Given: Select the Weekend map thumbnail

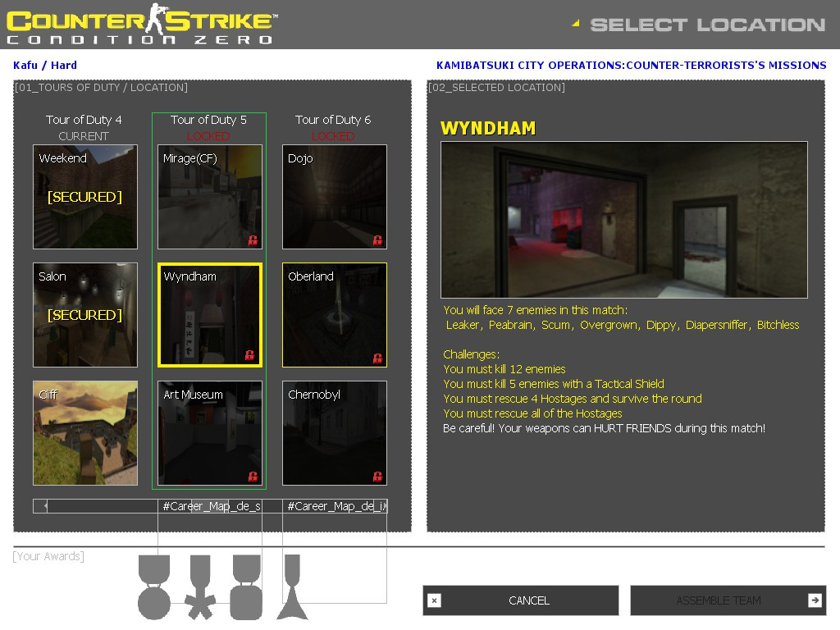Looking at the screenshot, I should click(85, 197).
